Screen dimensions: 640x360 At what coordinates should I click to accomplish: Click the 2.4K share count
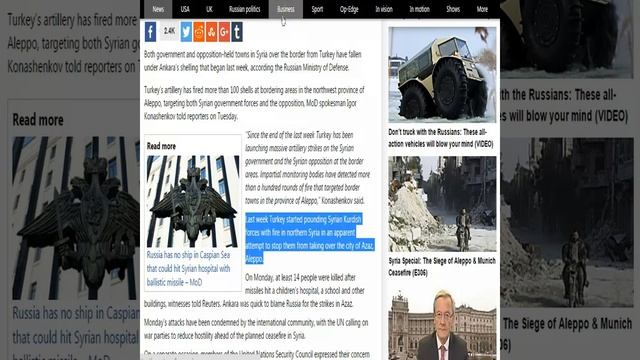click(x=169, y=31)
